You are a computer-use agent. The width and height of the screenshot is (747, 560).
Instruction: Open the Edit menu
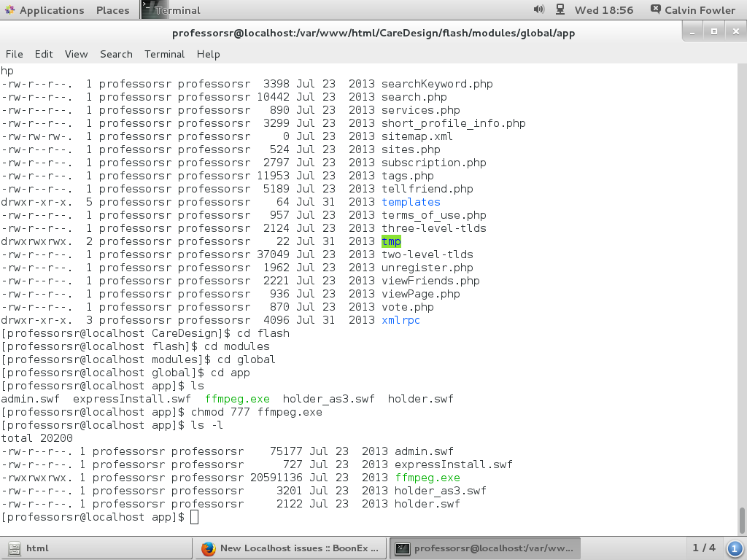click(44, 54)
